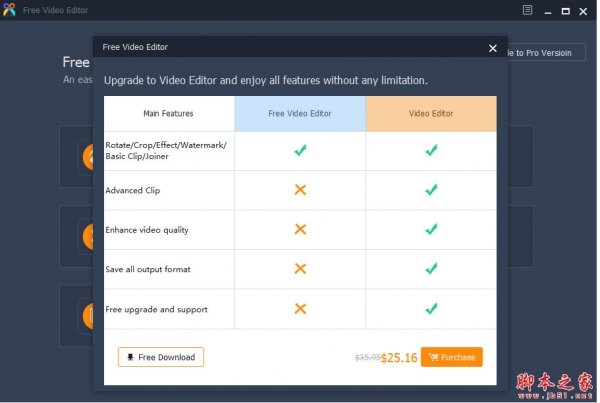Click the upgrade headline text in the dialog

point(267,81)
